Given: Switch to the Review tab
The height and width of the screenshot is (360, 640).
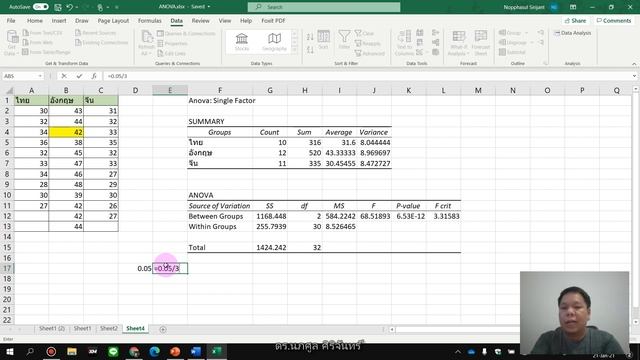Looking at the screenshot, I should click(x=200, y=20).
